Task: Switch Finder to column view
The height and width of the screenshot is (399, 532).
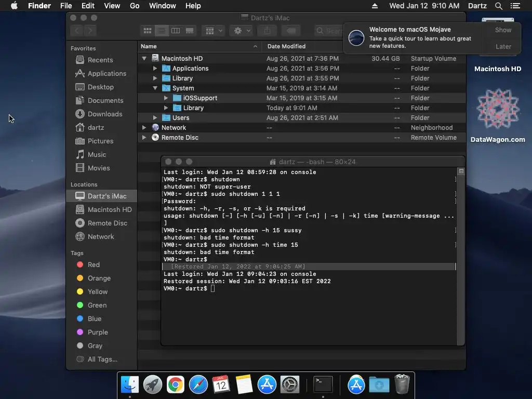Action: (x=176, y=31)
